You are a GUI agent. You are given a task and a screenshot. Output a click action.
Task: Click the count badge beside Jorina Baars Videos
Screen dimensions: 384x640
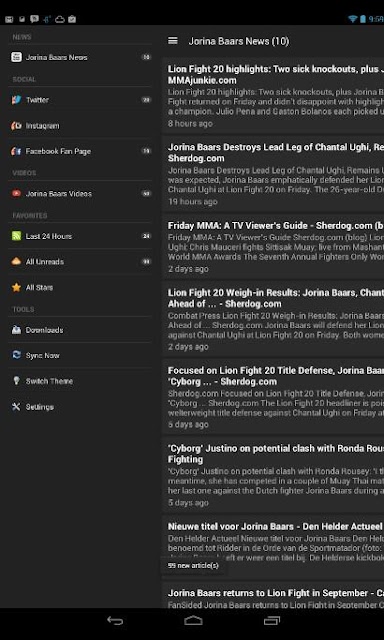click(x=146, y=193)
